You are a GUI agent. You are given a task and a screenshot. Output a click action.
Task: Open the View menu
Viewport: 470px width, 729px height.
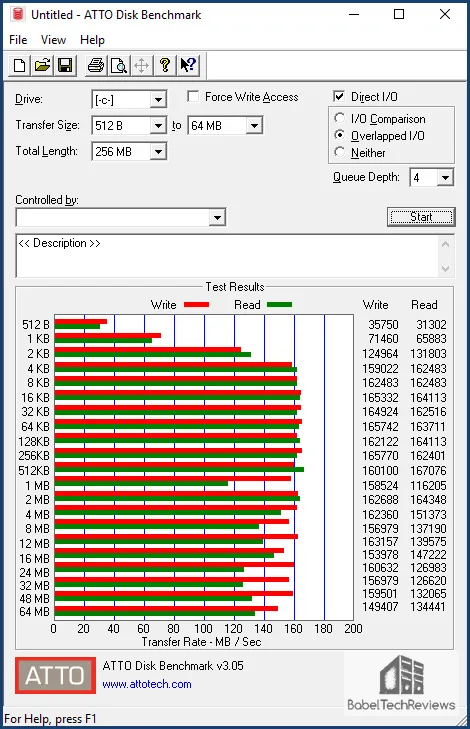53,40
